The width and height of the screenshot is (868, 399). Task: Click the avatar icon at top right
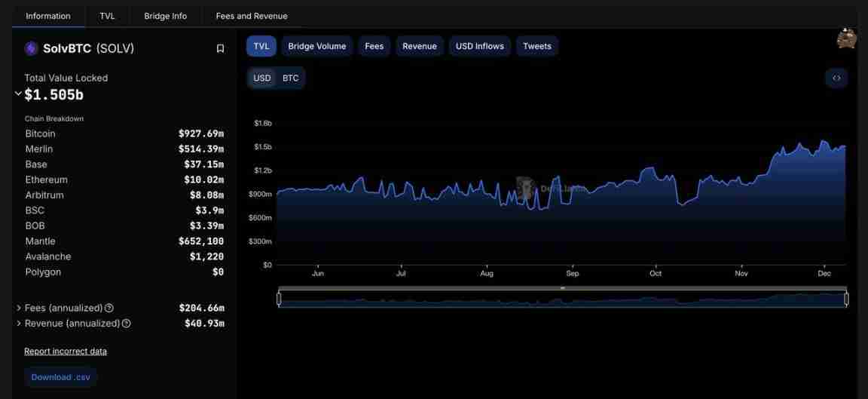pos(846,38)
